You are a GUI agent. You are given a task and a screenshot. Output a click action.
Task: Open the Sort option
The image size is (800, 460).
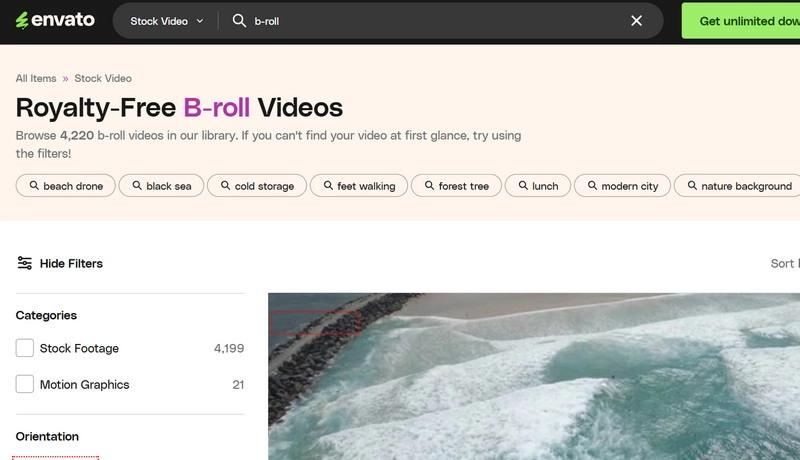[x=785, y=264]
